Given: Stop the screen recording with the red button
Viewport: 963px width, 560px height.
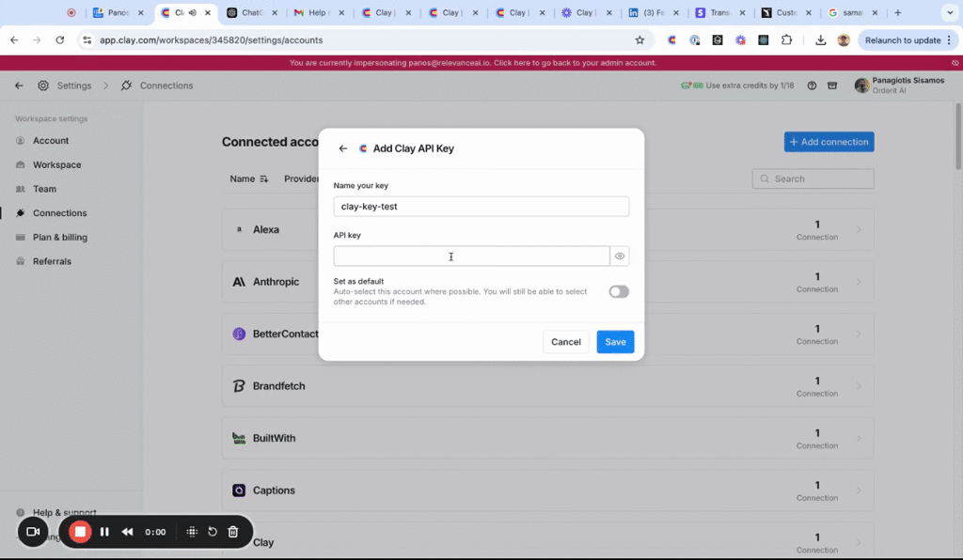Looking at the screenshot, I should point(80,532).
